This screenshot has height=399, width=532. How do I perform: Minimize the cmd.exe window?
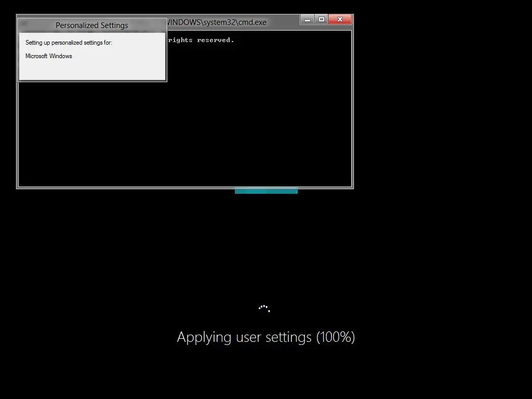point(308,20)
